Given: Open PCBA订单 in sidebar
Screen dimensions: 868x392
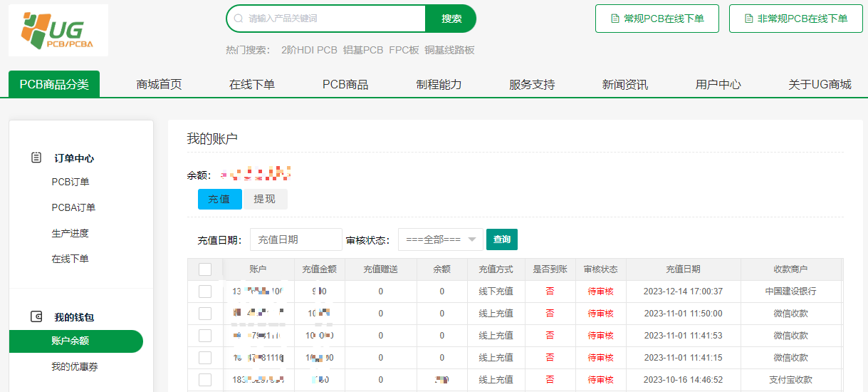Looking at the screenshot, I should 73,207.
